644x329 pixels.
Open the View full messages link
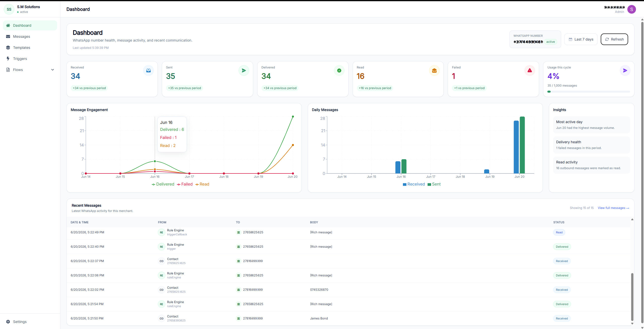coord(613,208)
